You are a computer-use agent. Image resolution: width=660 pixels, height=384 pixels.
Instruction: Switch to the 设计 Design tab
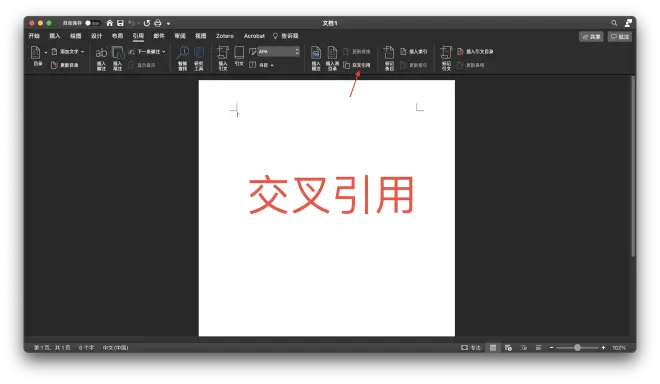click(x=96, y=36)
